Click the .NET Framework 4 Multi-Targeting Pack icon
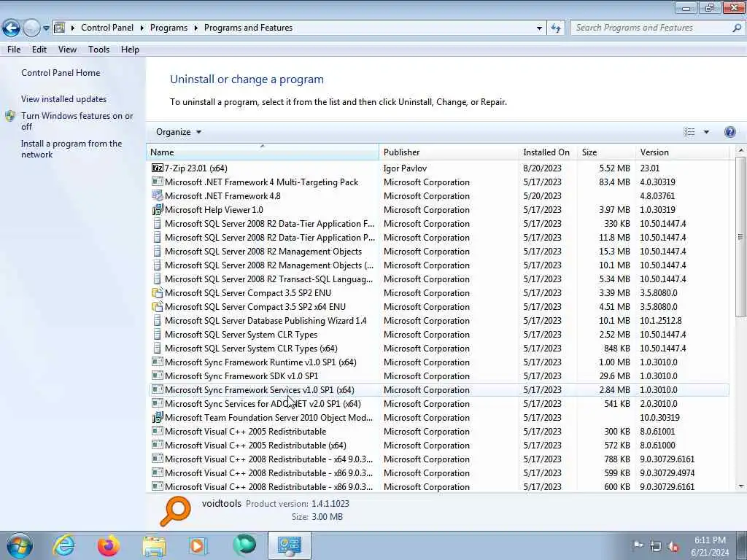Viewport: 747px width, 560px height. coord(158,182)
